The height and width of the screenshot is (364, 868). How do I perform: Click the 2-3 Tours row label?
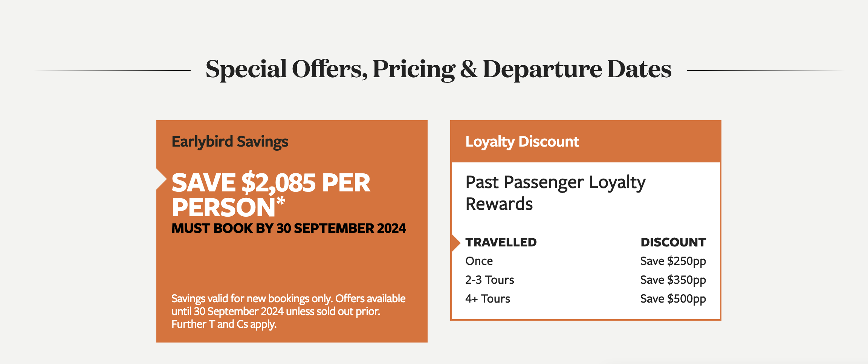(490, 280)
